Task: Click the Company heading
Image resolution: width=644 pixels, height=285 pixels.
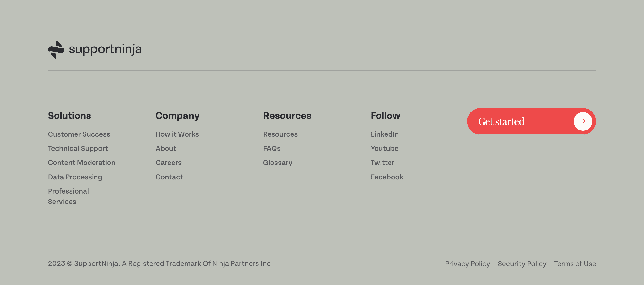Action: tap(178, 116)
